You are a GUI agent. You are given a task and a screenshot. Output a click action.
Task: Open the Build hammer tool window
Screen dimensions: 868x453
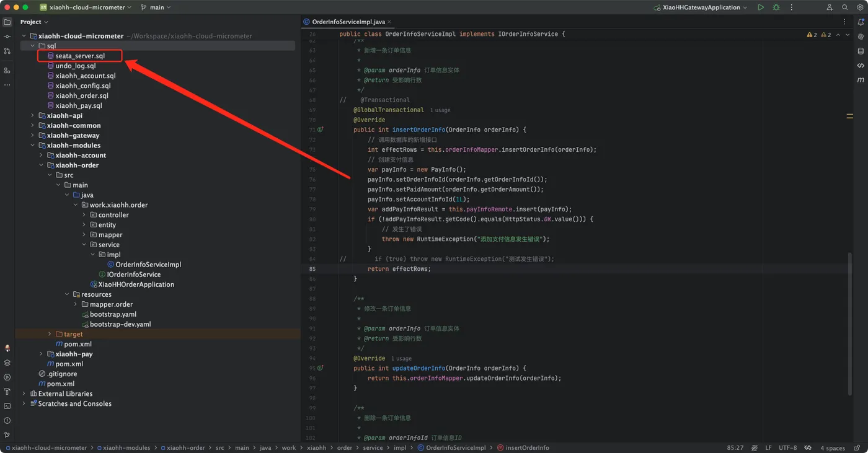(x=7, y=392)
